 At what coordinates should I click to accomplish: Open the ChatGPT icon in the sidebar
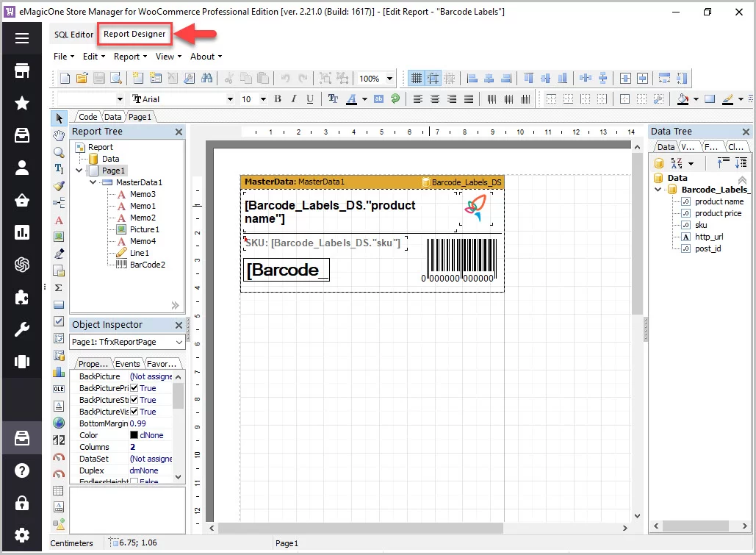(x=22, y=265)
